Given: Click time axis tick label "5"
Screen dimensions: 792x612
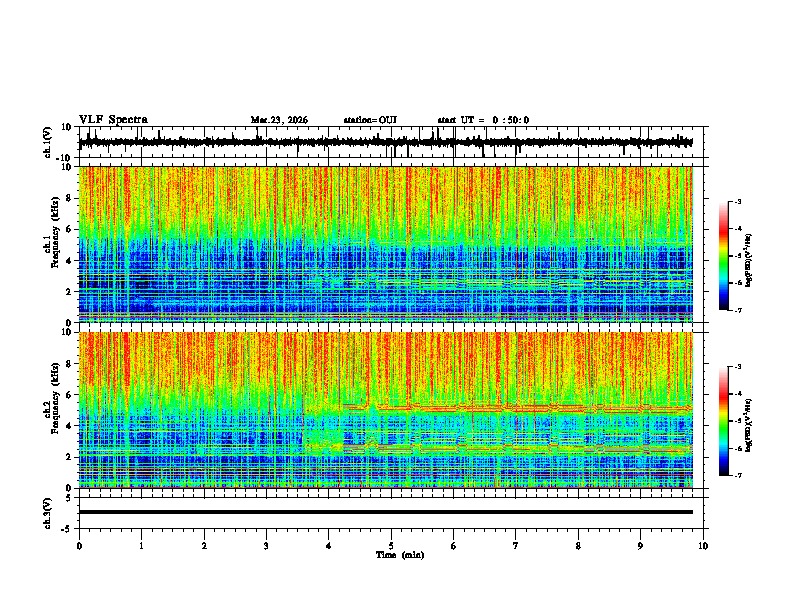Looking at the screenshot, I should click(x=391, y=546).
